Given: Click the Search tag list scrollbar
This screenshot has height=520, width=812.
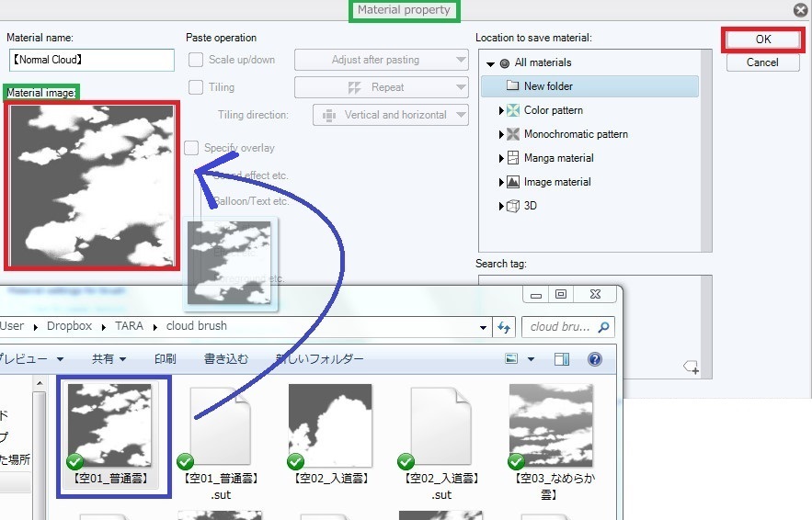Looking at the screenshot, I should (x=706, y=327).
